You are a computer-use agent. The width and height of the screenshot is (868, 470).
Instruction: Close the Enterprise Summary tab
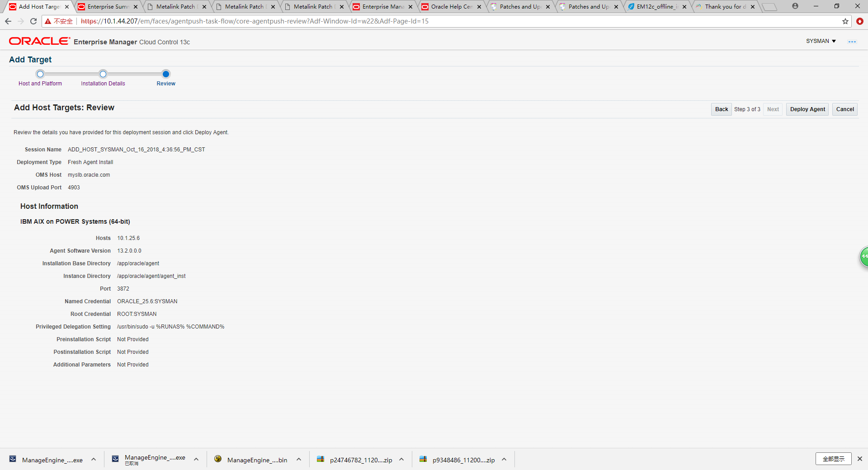(136, 7)
